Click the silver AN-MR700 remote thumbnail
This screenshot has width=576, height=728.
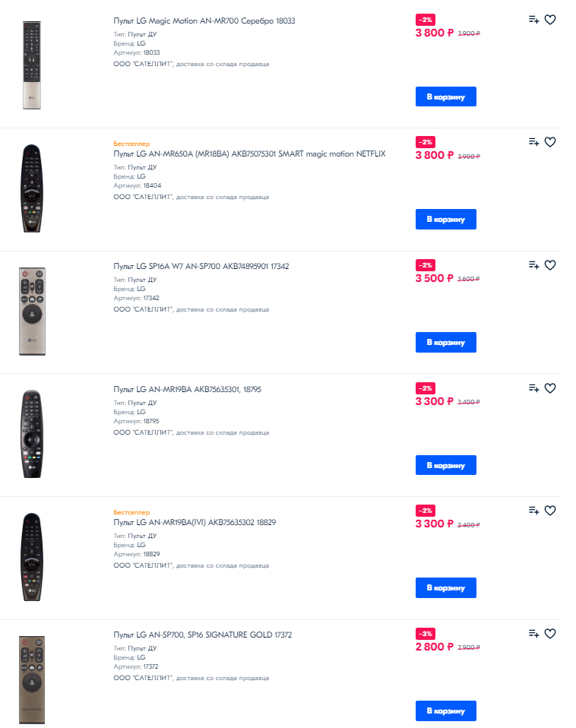(32, 65)
